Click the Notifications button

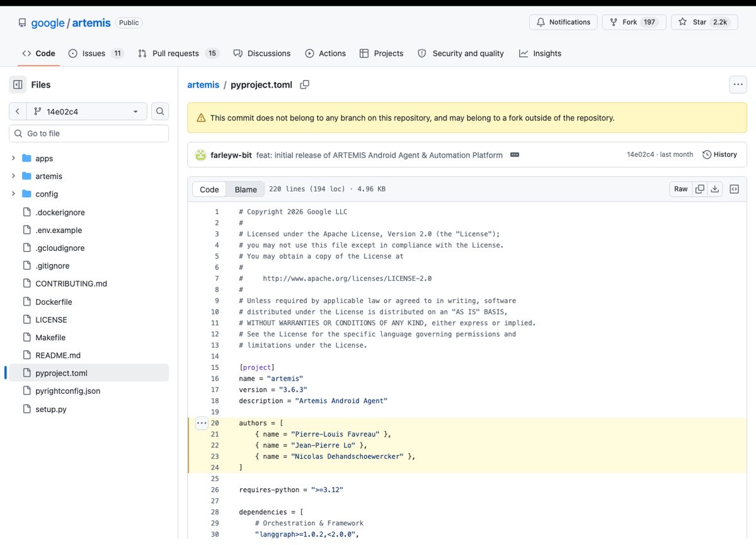coord(563,22)
